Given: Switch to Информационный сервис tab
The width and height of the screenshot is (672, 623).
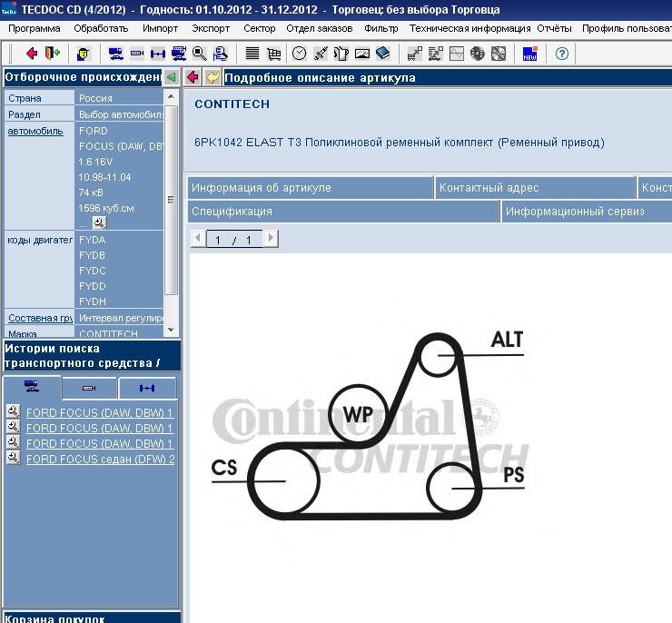Looking at the screenshot, I should tap(588, 212).
